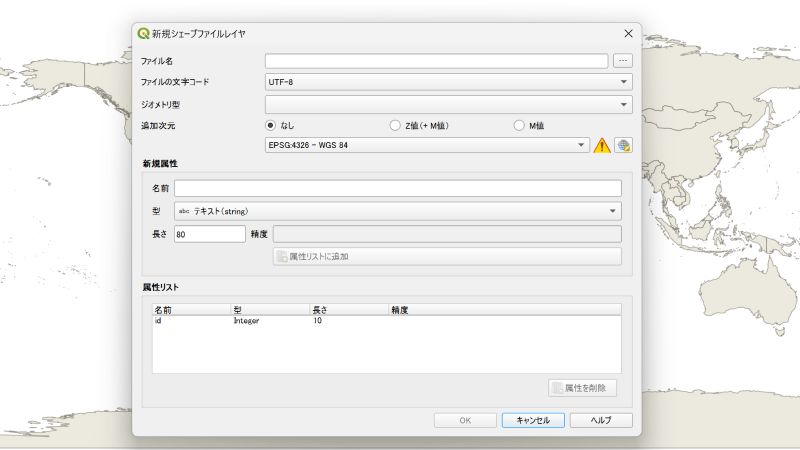
Task: Click the Integer cell in attribute list
Action: pyautogui.click(x=246, y=321)
